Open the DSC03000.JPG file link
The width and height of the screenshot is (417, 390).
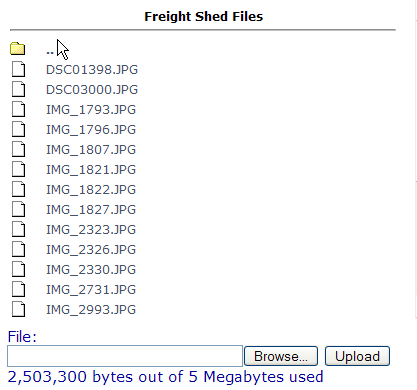coord(92,90)
